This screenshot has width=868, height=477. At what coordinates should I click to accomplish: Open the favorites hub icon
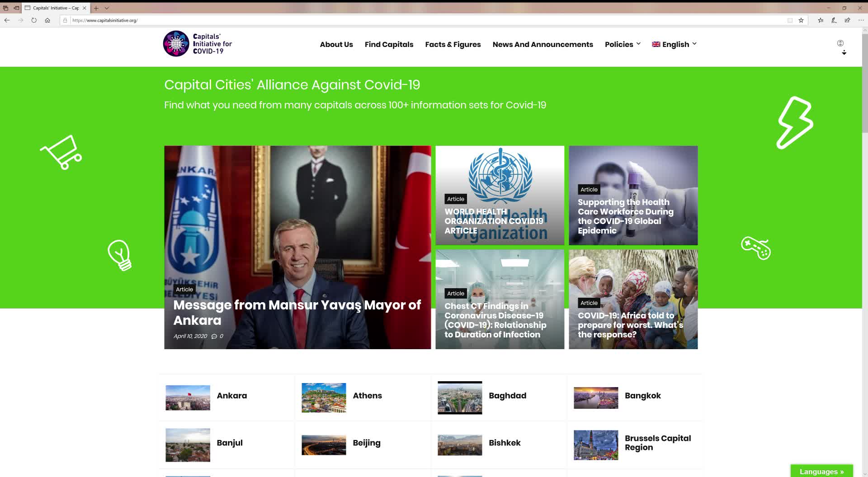[821, 20]
